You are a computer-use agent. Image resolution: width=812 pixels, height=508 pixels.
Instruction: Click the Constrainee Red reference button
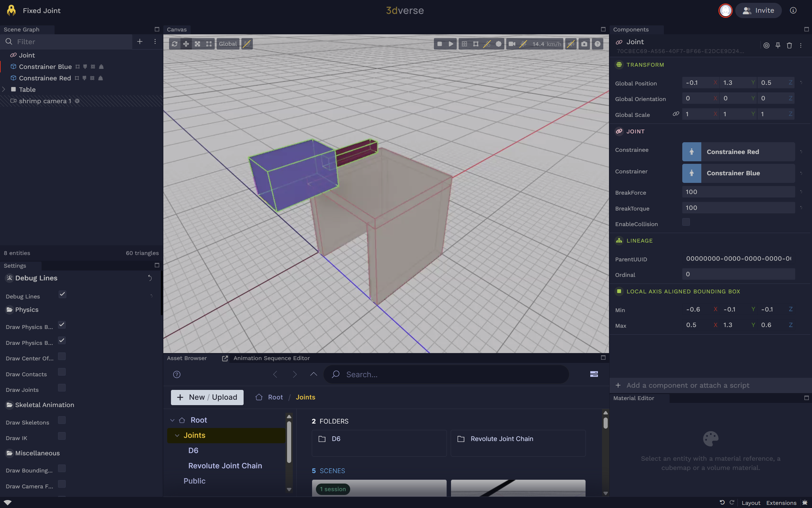coord(738,152)
